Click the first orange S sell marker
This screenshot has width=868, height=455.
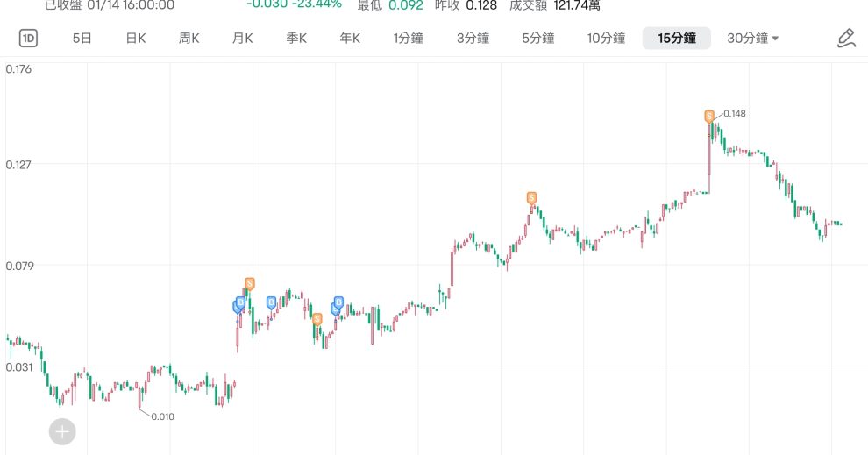tap(250, 285)
